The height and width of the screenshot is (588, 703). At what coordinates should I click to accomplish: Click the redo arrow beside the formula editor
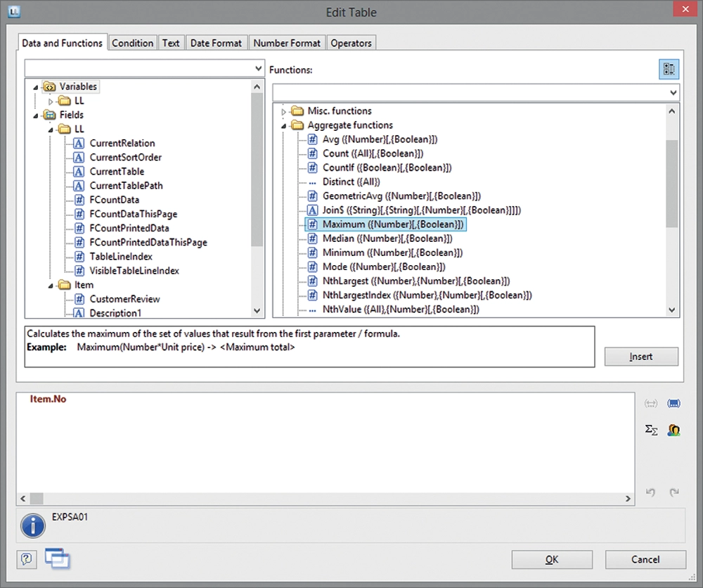673,492
